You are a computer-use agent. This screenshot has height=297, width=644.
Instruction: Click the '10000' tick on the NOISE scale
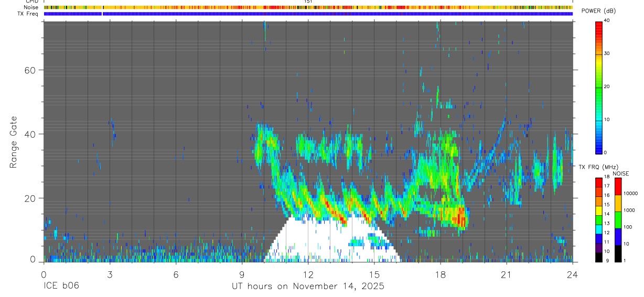[x=630, y=193]
